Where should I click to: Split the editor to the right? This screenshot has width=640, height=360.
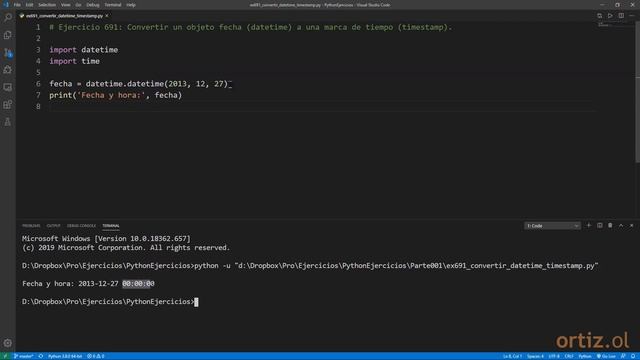pyautogui.click(x=621, y=16)
